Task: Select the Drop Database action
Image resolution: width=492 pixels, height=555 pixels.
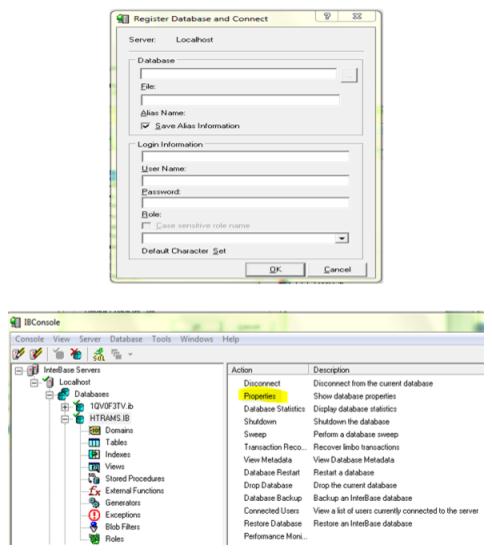Action: [268, 485]
